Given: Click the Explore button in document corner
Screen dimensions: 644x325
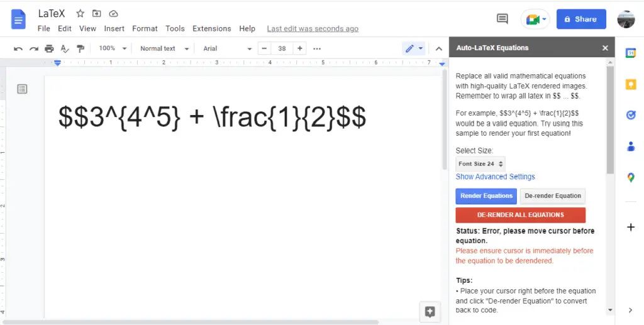Looking at the screenshot, I should (x=430, y=312).
